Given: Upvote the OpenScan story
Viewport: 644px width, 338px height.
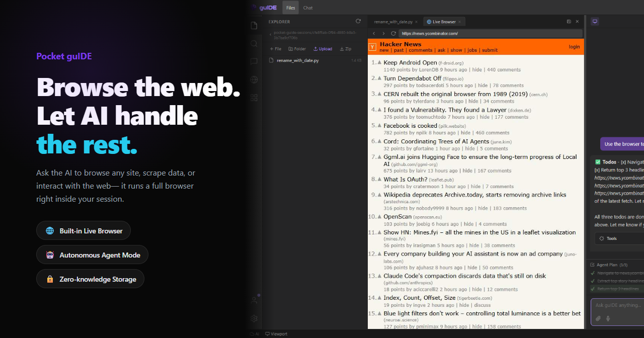Looking at the screenshot, I should 379,217.
